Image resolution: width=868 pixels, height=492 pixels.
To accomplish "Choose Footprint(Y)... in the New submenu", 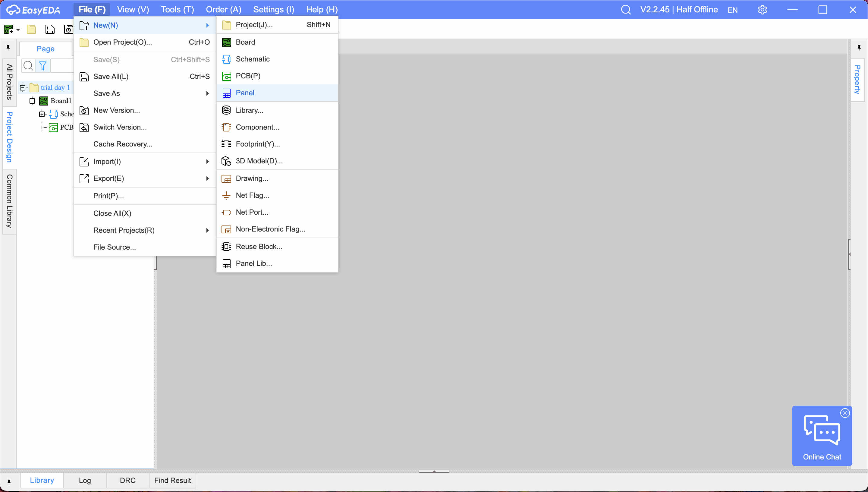I will tap(257, 144).
